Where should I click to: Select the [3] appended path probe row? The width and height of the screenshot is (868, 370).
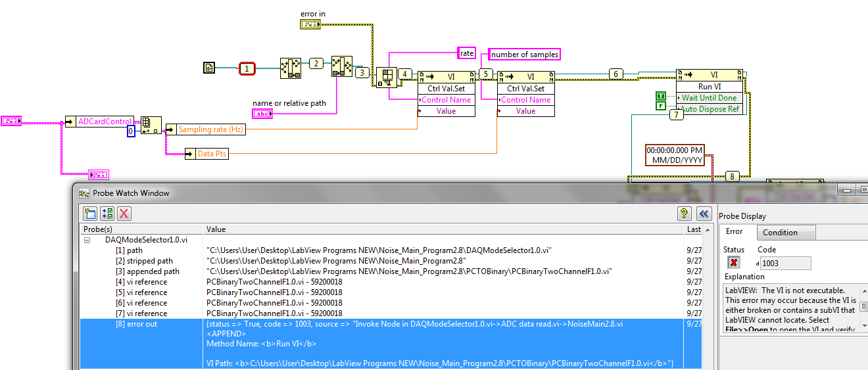391,271
